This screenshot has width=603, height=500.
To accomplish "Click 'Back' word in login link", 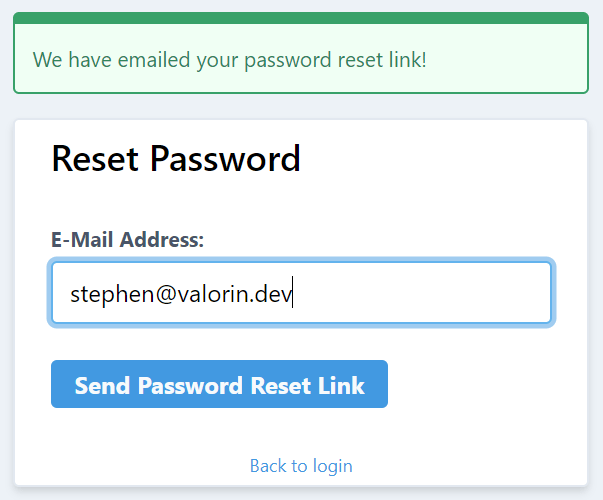I will click(x=268, y=466).
